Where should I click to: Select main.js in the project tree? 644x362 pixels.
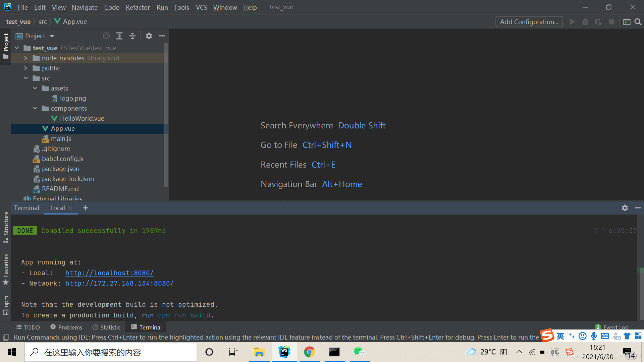point(61,138)
